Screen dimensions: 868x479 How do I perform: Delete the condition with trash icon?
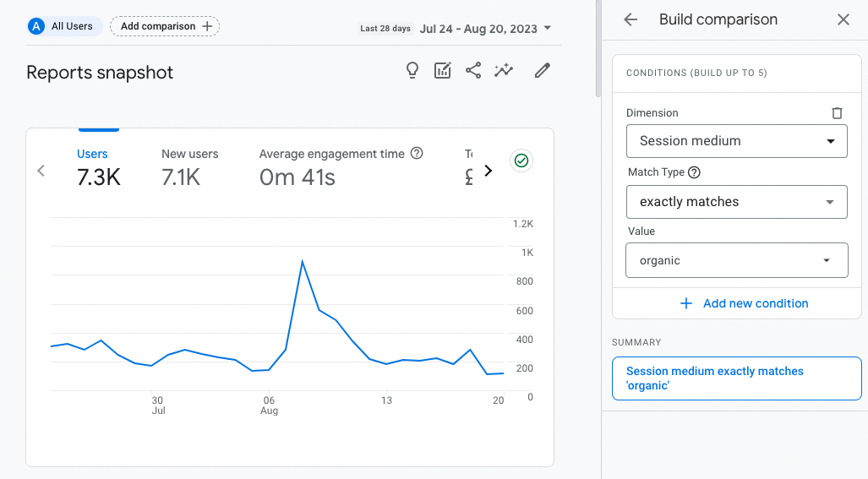click(837, 113)
